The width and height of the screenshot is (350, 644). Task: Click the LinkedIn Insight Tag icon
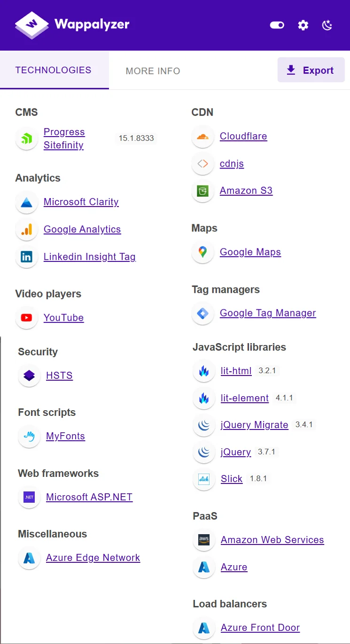(x=27, y=257)
